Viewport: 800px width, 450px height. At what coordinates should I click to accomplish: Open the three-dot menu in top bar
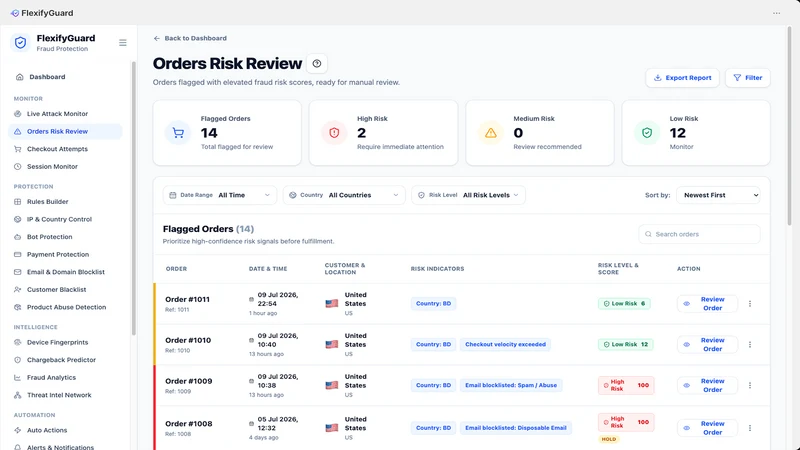(776, 13)
